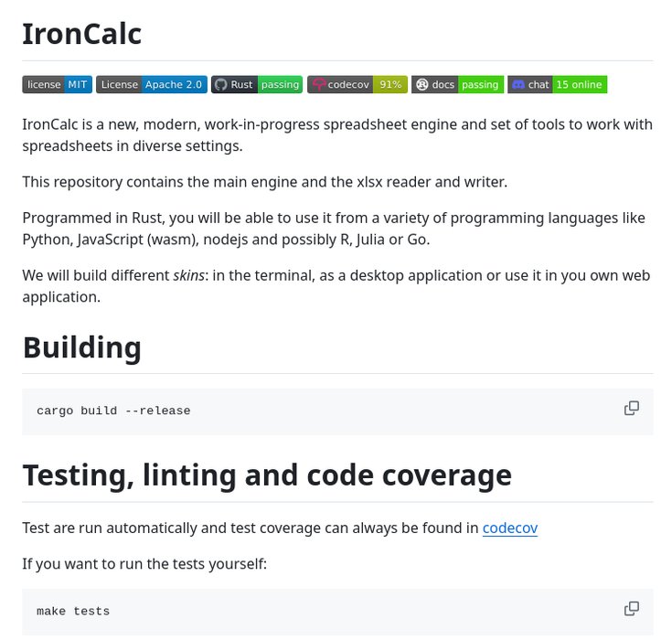Click the Discord logo in chat badge

(518, 84)
